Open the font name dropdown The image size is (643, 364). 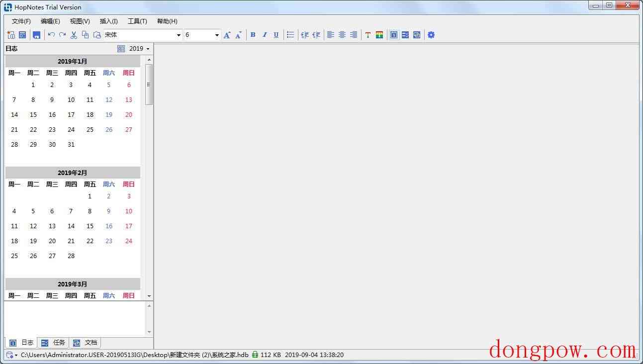pyautogui.click(x=179, y=35)
